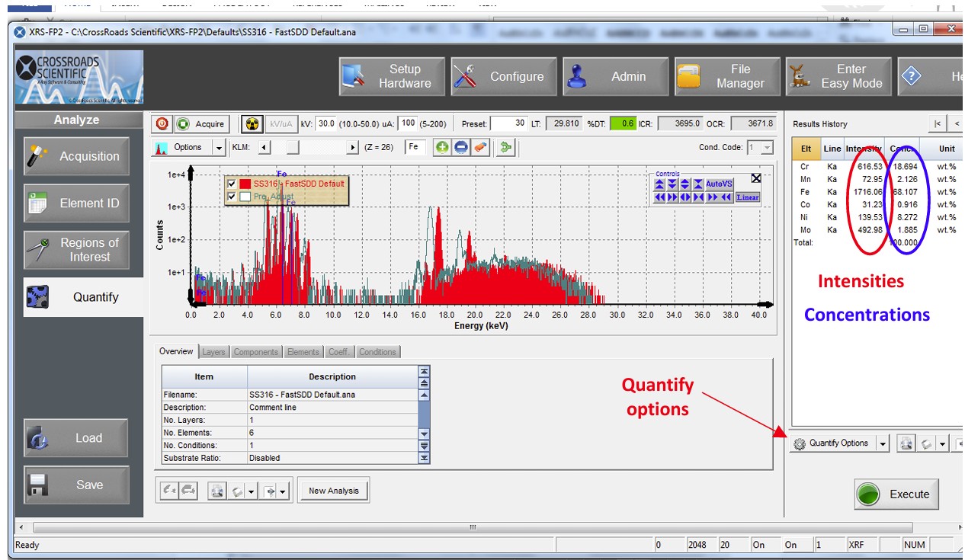The height and width of the screenshot is (560, 965).
Task: Click the Save disk button
Action: pyautogui.click(x=76, y=485)
